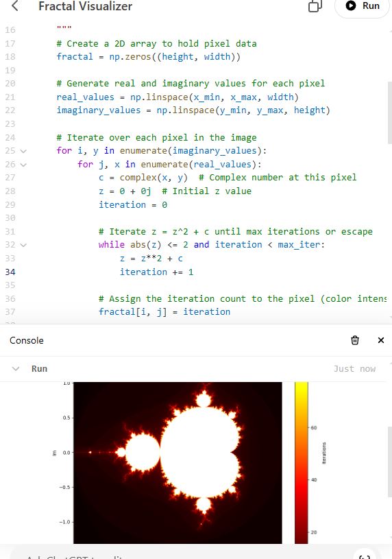Run the Fractal Visualizer code
392x559 pixels.
pyautogui.click(x=362, y=6)
